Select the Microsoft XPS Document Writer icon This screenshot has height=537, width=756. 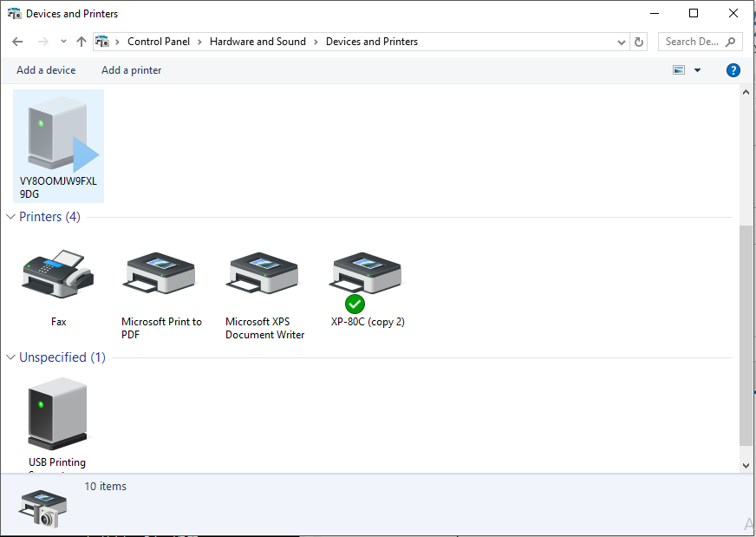pyautogui.click(x=264, y=272)
